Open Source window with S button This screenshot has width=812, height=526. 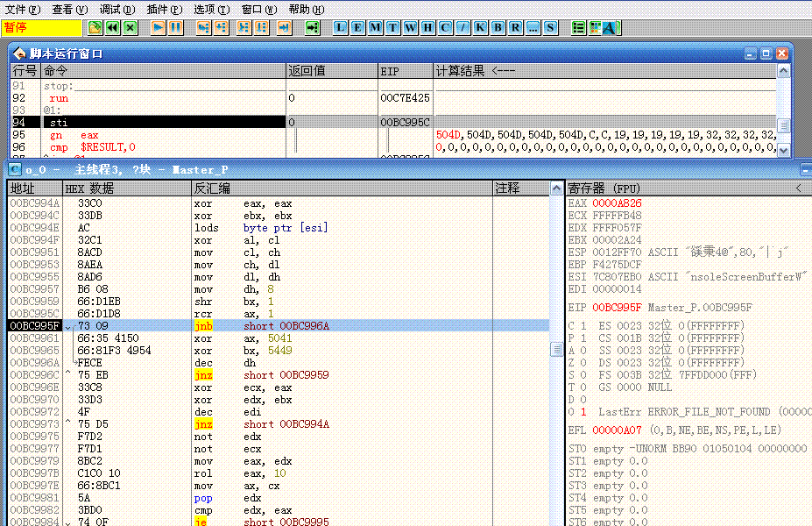(550, 27)
